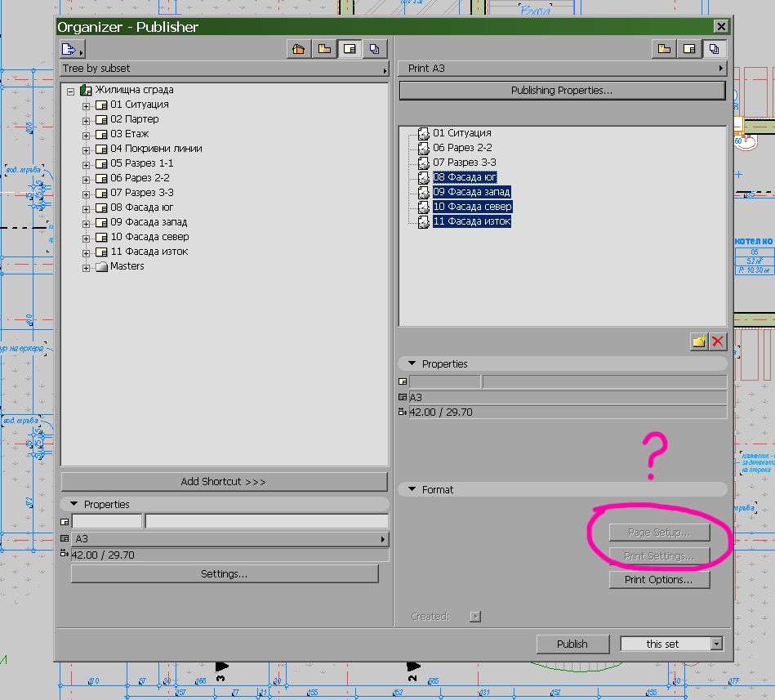Click the Page Setup button

click(x=659, y=533)
